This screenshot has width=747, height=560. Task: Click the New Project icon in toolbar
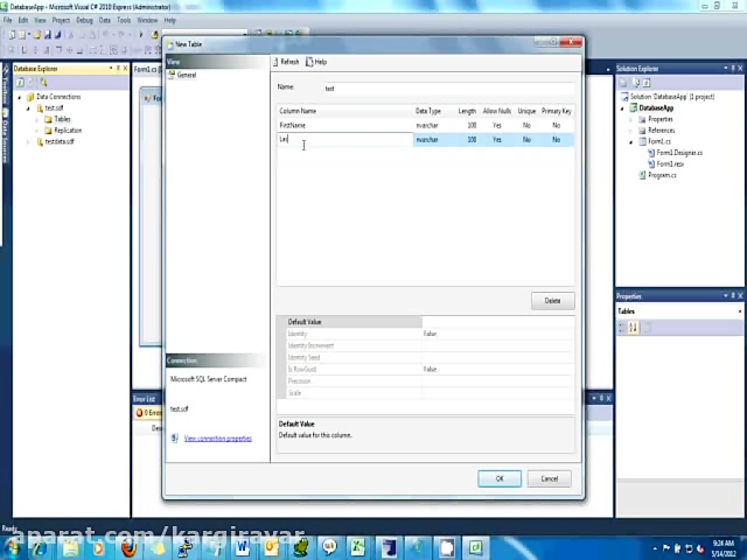click(x=12, y=34)
